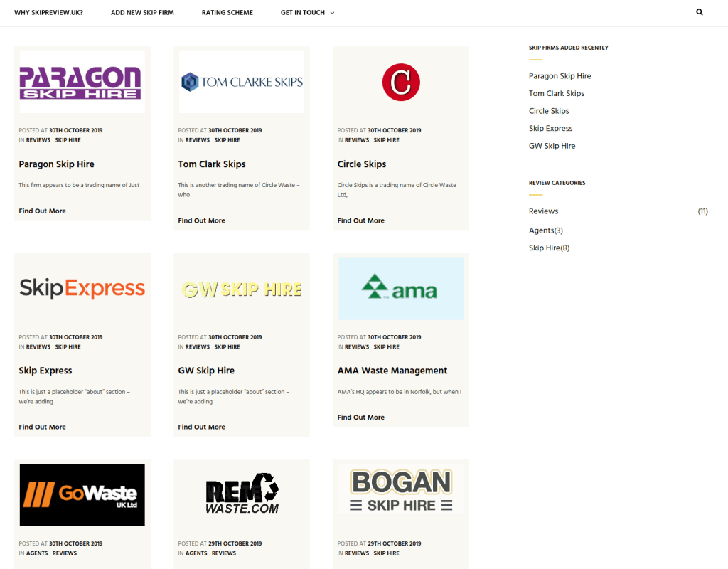The height and width of the screenshot is (569, 728).
Task: Open the Rating Scheme menu item
Action: point(227,13)
